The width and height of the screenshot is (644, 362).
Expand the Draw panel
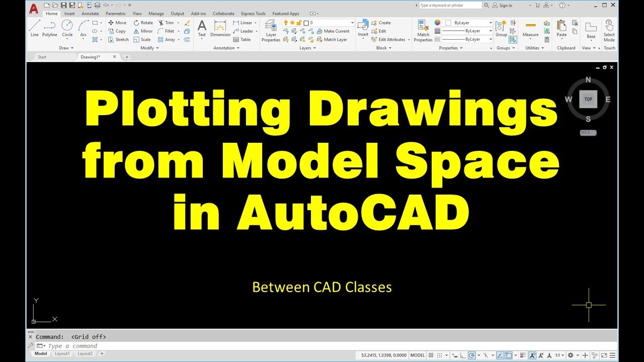66,48
